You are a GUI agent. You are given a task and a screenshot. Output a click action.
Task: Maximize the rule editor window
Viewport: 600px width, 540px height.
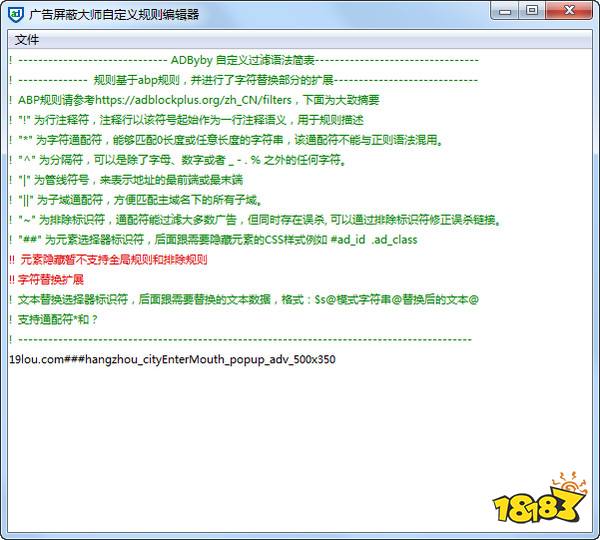531,11
